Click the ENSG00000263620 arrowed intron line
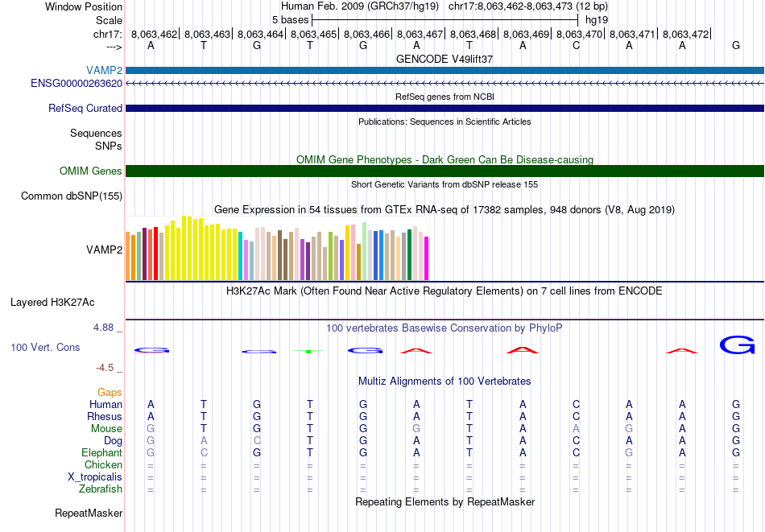 tap(445, 84)
